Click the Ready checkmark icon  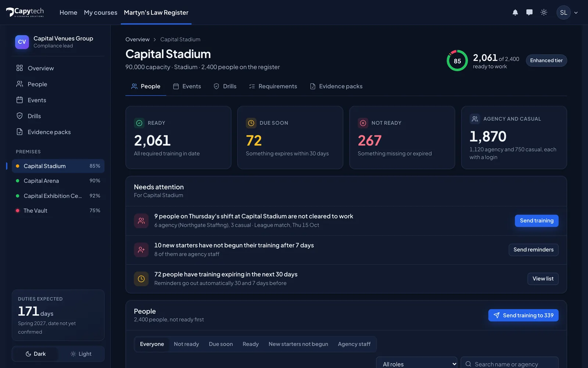coord(139,123)
